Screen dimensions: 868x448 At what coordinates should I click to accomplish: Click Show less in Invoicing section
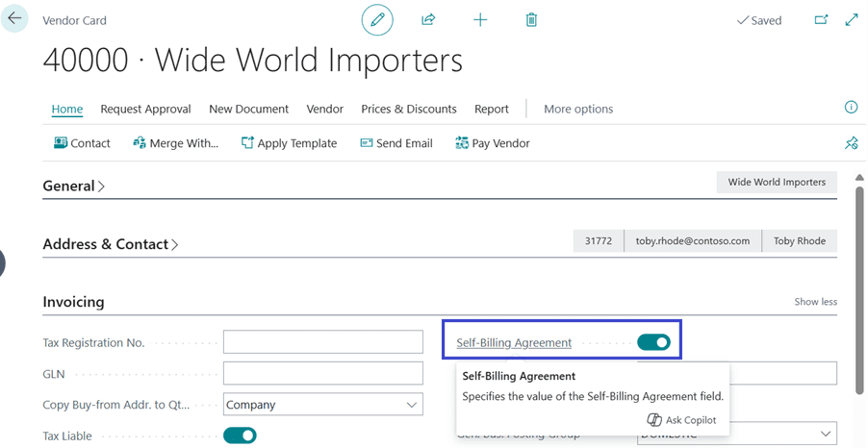[815, 302]
